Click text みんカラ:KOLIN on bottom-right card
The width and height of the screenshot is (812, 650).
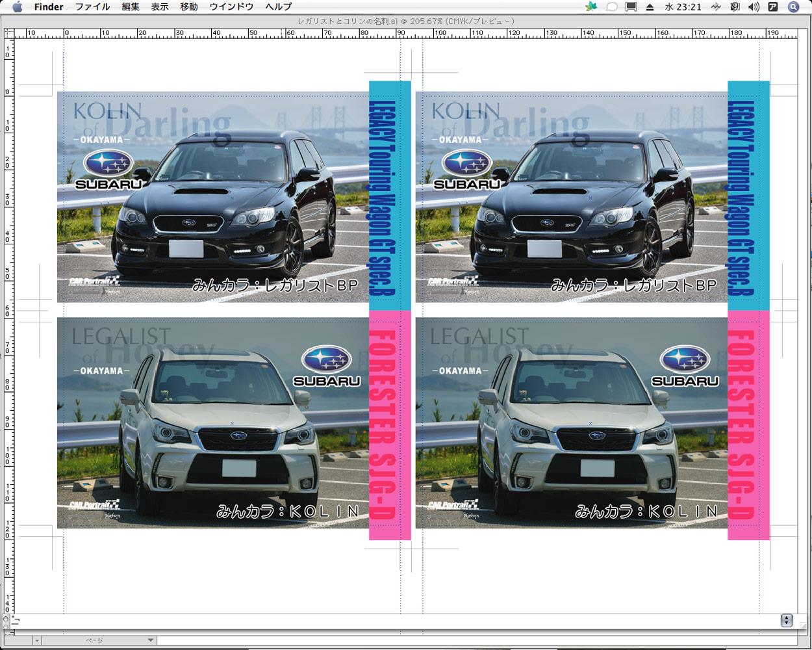pos(646,512)
